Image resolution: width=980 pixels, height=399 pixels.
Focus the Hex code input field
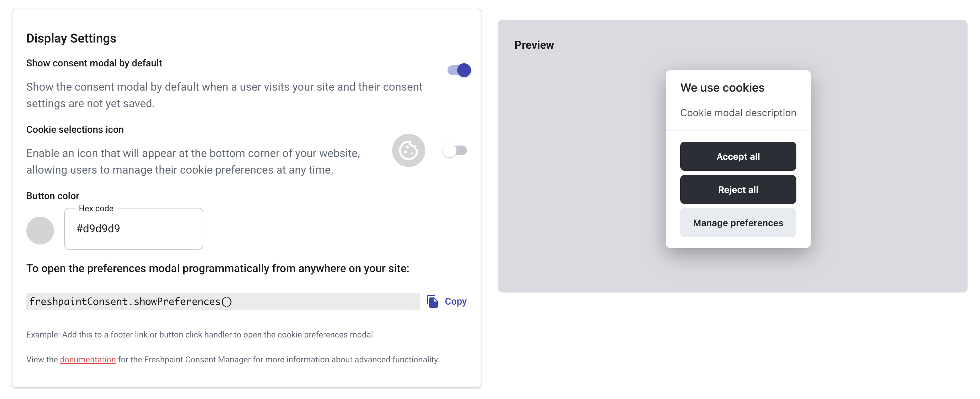click(x=133, y=229)
